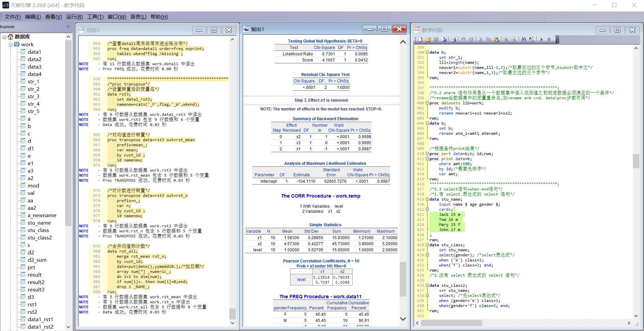
Task: Select str_3 dataset in Explorer tree
Action: (33, 96)
